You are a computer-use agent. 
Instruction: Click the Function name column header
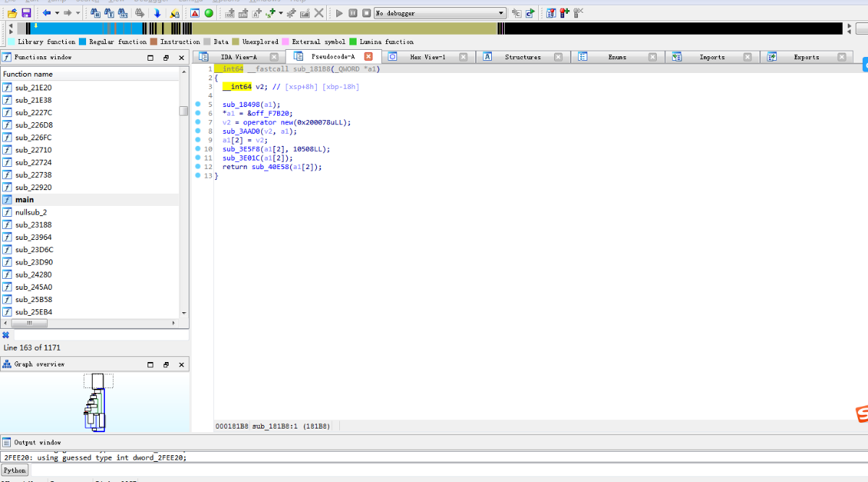[90, 74]
